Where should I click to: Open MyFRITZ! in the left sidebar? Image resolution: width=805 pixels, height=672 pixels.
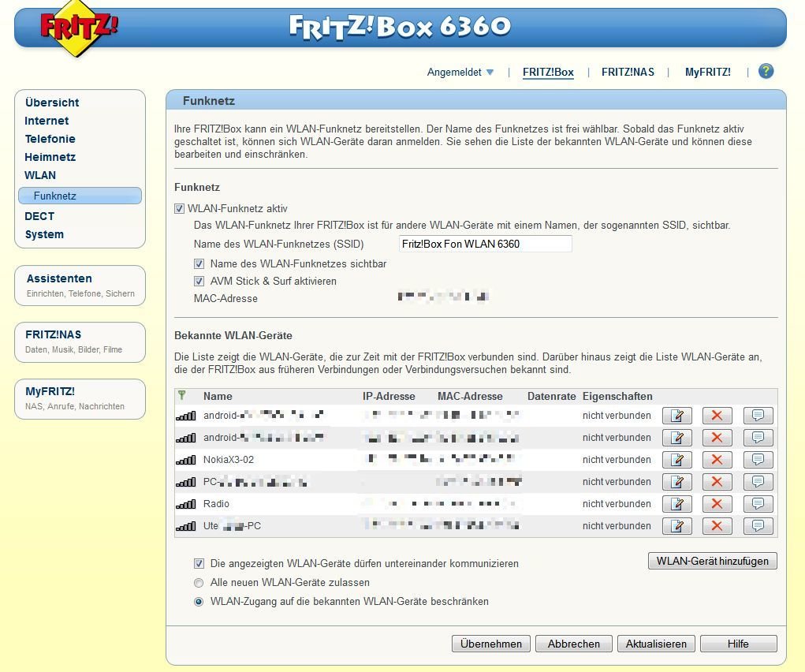pos(80,398)
